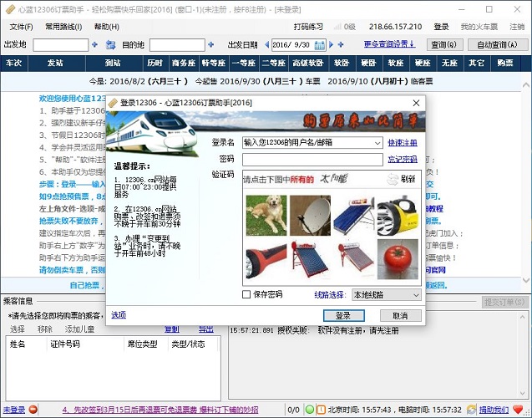The height and width of the screenshot is (418, 532).
Task: Open 线路选择 combo box
Action: click(387, 295)
